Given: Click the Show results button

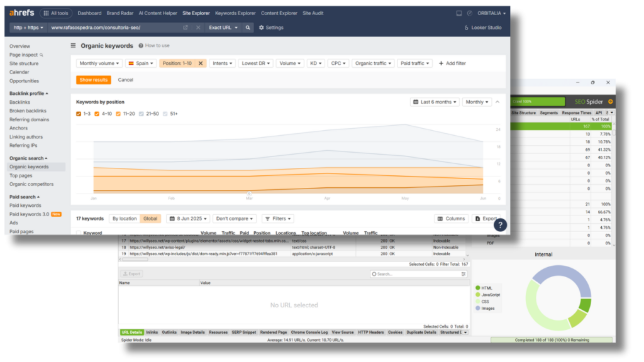Looking at the screenshot, I should coord(94,80).
